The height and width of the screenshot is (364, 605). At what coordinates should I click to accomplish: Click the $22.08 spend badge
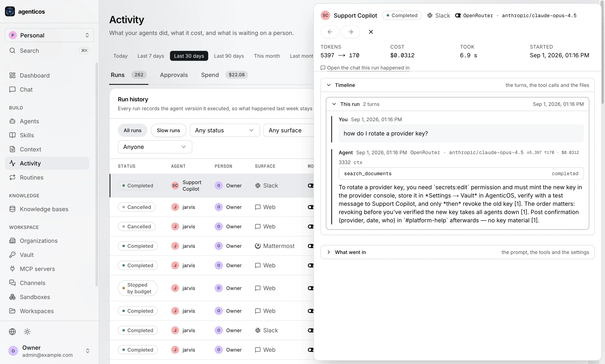point(237,75)
